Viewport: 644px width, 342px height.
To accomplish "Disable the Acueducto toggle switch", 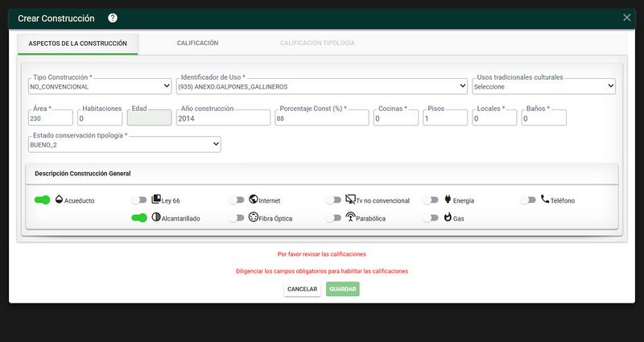I will pos(43,200).
